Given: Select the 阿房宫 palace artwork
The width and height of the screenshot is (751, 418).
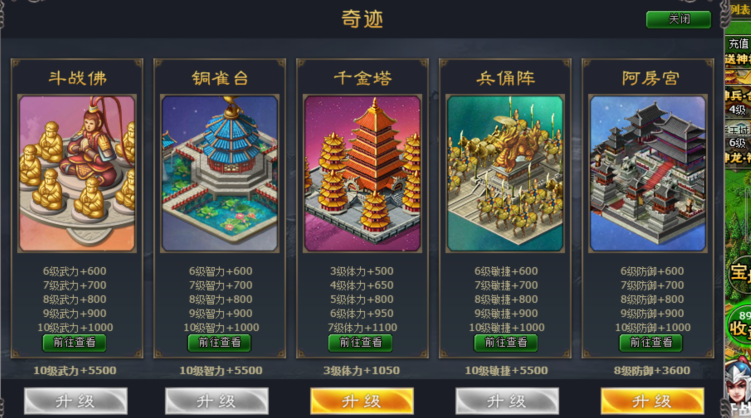Looking at the screenshot, I should coord(648,173).
